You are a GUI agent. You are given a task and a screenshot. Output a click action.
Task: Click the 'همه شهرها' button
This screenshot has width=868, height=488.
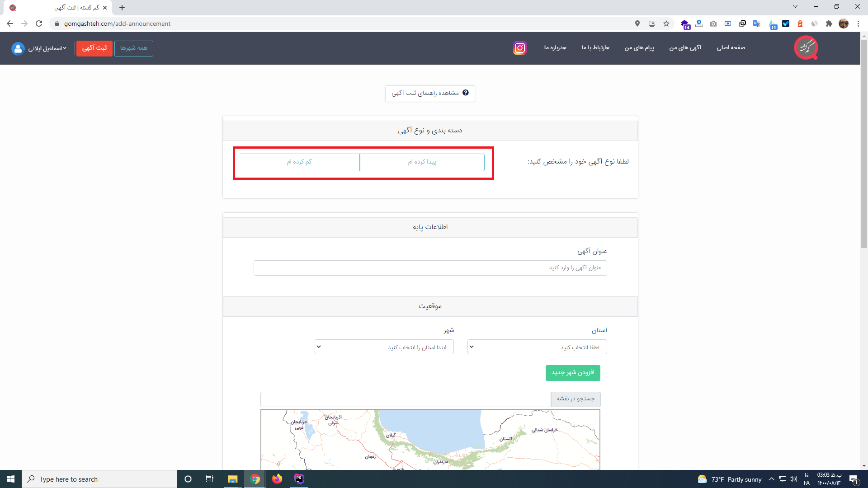[x=134, y=48]
